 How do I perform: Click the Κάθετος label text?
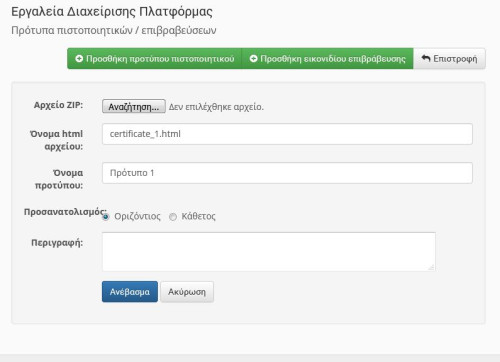198,216
